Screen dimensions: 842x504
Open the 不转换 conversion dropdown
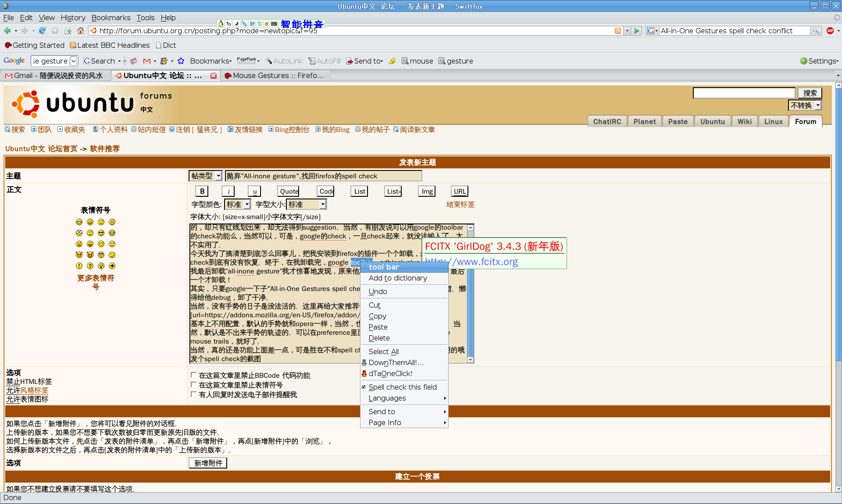[805, 105]
